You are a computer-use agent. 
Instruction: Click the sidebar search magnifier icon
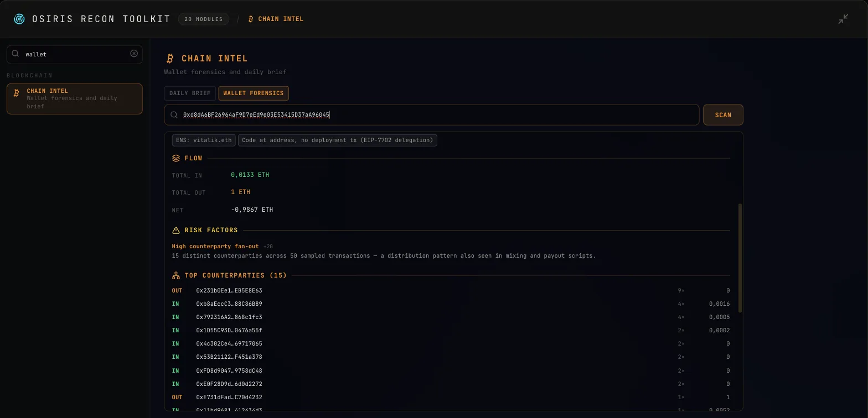pos(15,54)
